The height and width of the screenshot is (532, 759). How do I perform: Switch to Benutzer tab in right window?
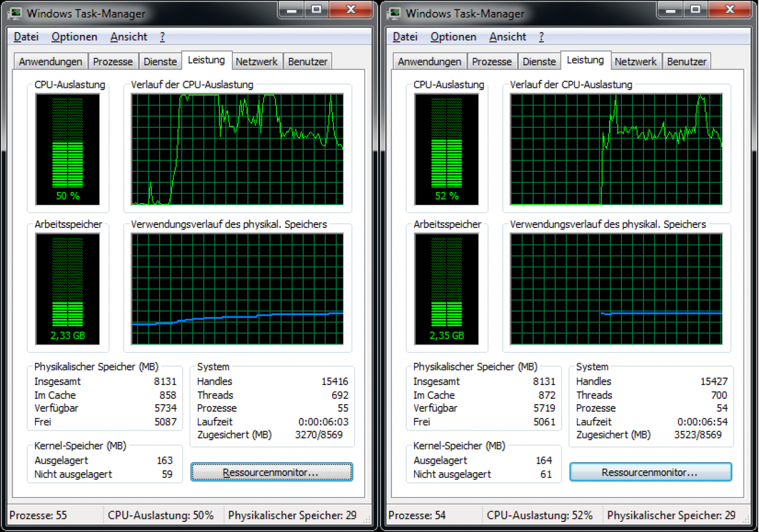(686, 62)
